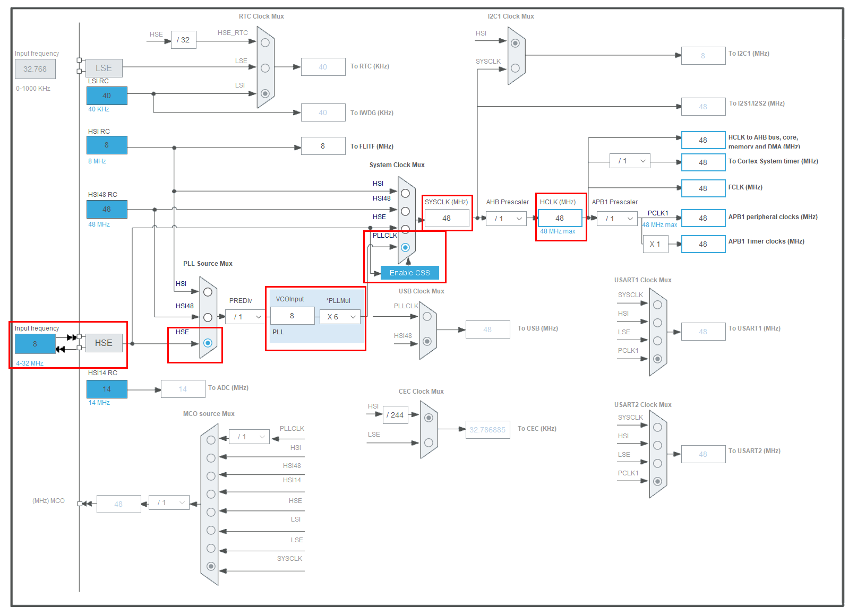Select HSE in the MCO source Mux
The image size is (857, 616).
210,512
